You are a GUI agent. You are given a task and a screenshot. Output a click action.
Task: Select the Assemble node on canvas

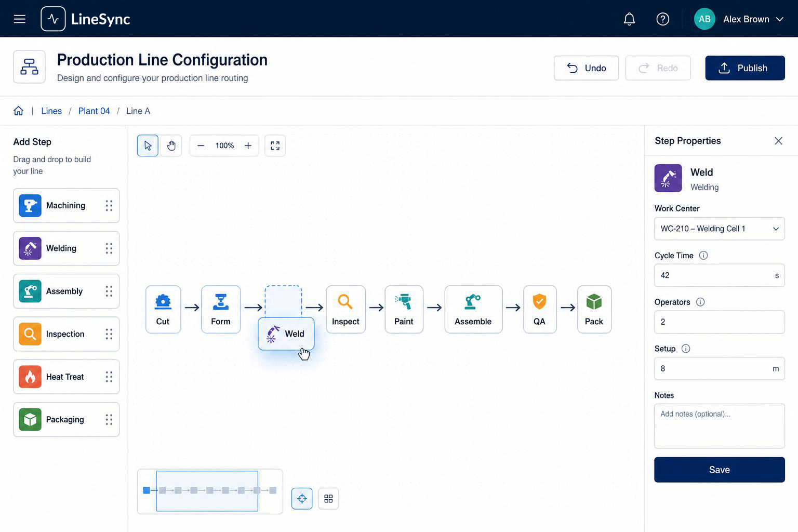(473, 309)
